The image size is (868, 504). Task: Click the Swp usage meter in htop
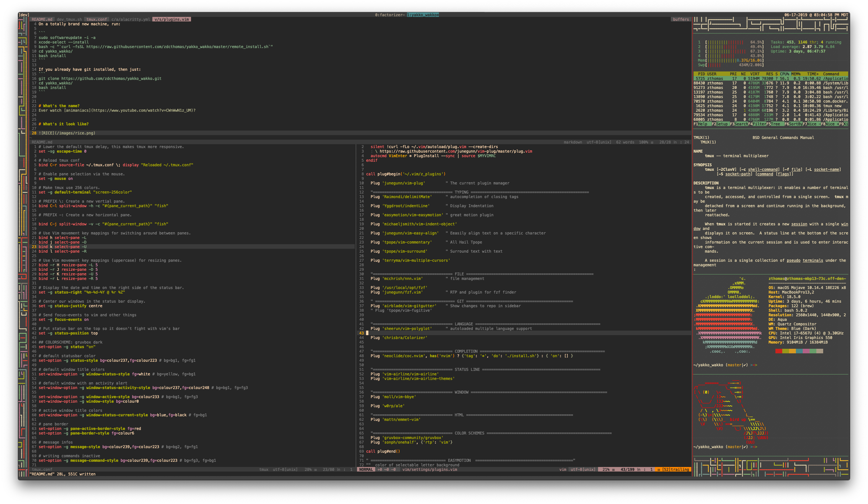tap(731, 65)
